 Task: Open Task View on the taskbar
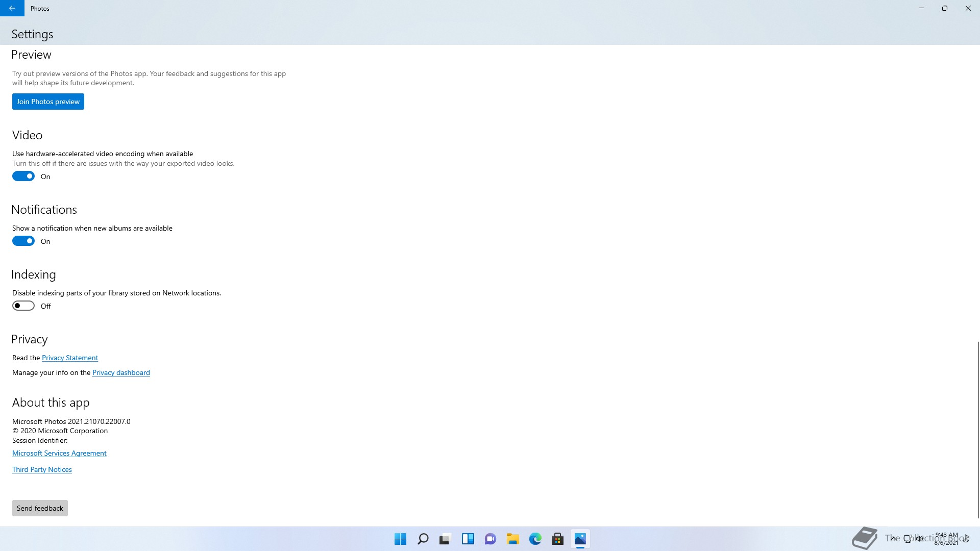click(x=446, y=539)
